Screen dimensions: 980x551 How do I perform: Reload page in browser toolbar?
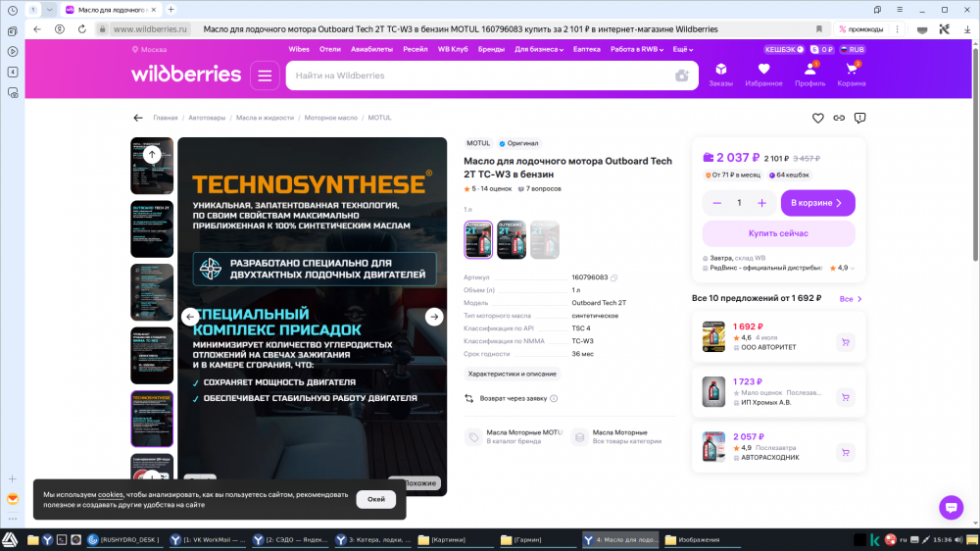[x=82, y=29]
